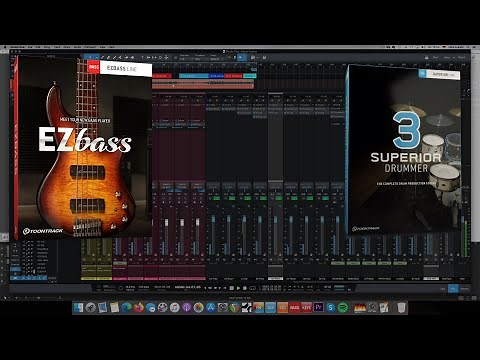The width and height of the screenshot is (480, 360).
Task: Open the Event menu
Action: [x=67, y=47]
